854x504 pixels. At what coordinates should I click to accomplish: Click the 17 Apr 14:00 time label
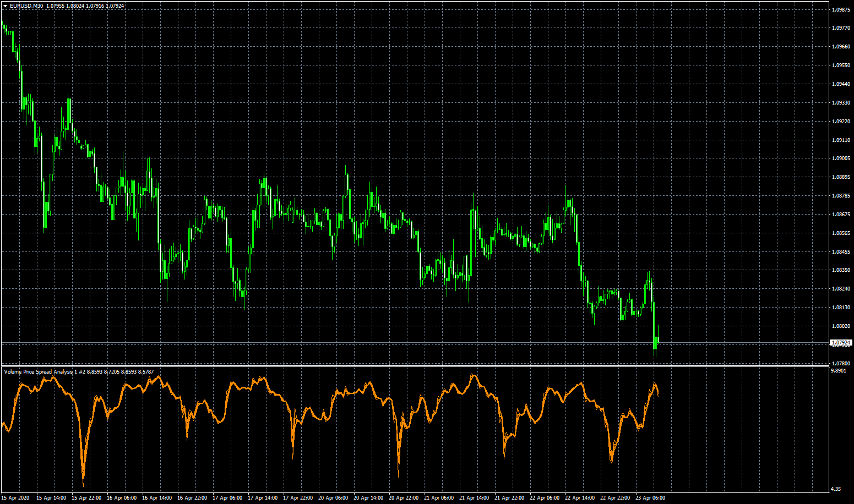[x=263, y=498]
